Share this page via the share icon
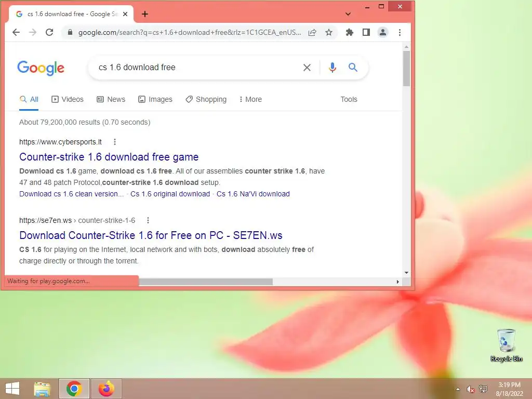 (x=312, y=33)
